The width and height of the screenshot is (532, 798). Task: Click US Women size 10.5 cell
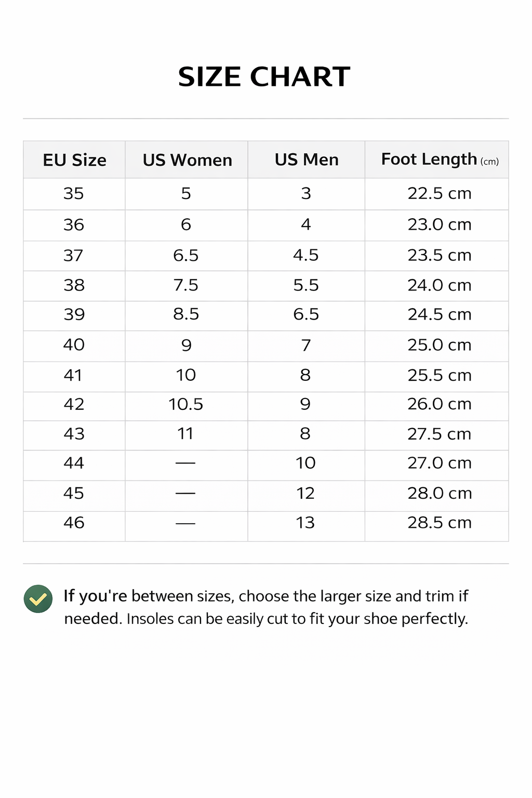[186, 404]
